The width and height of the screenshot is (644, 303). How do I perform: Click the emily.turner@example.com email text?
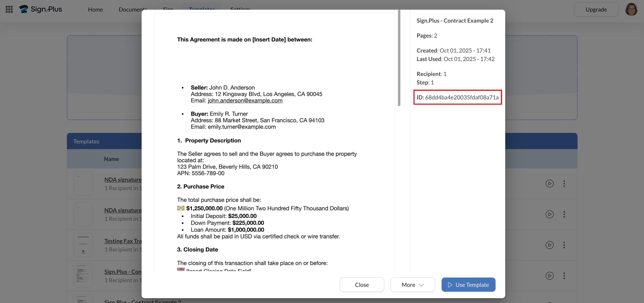pyautogui.click(x=242, y=127)
